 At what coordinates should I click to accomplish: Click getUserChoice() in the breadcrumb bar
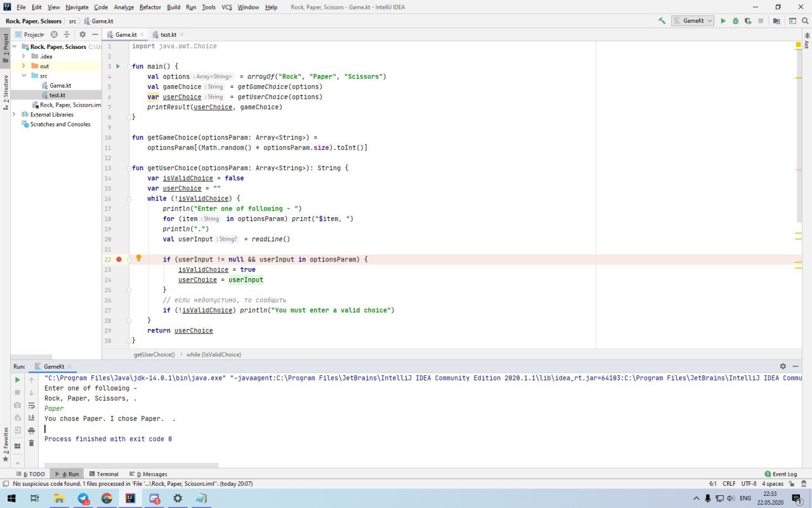(154, 354)
